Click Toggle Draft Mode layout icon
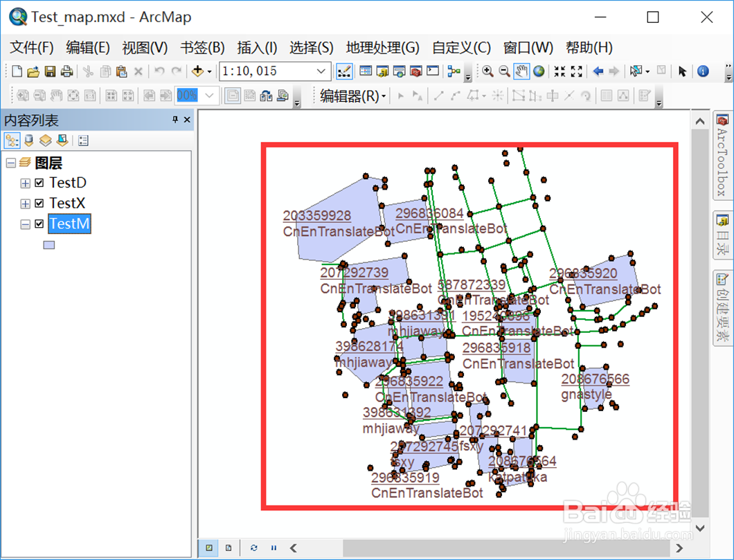Image resolution: width=734 pixels, height=560 pixels. (x=233, y=96)
